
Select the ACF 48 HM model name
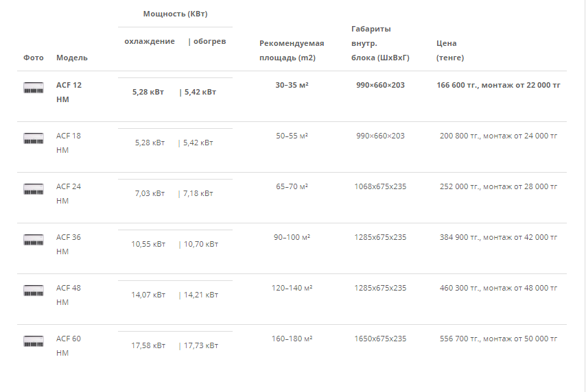coord(69,295)
